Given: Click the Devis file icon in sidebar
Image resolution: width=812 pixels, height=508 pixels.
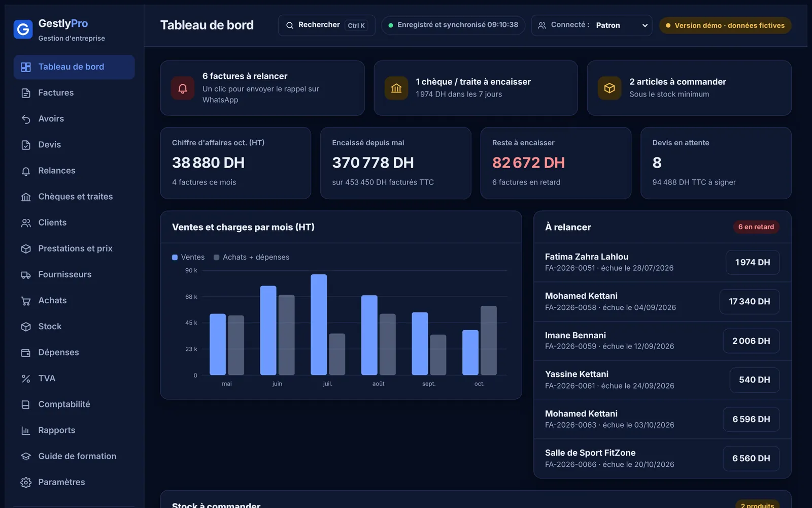Looking at the screenshot, I should (x=26, y=145).
